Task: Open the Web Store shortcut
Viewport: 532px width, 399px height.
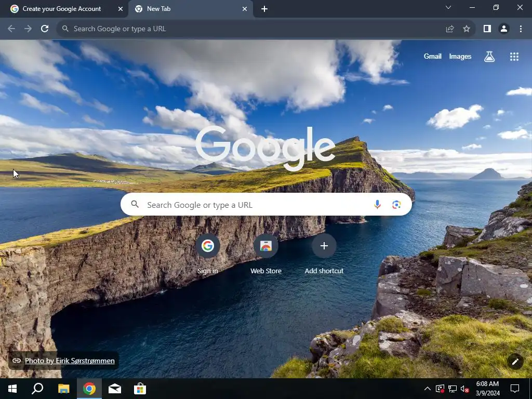Action: (x=265, y=254)
